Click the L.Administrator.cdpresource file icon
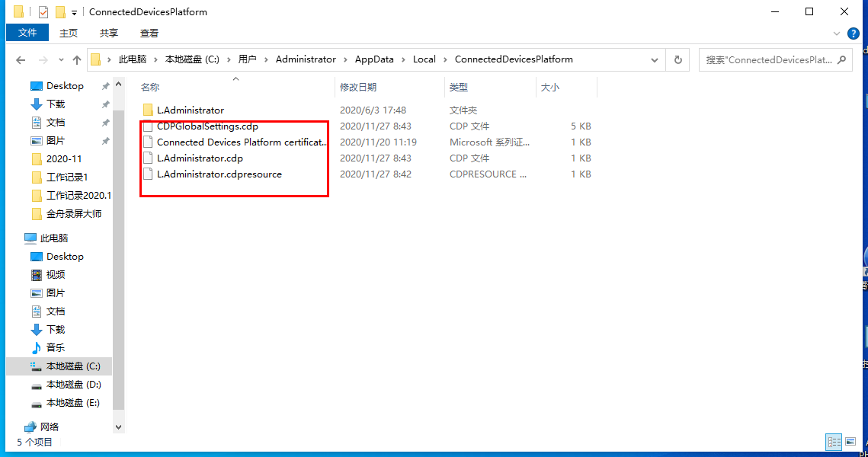Viewport: 868px width, 457px height. tap(148, 174)
